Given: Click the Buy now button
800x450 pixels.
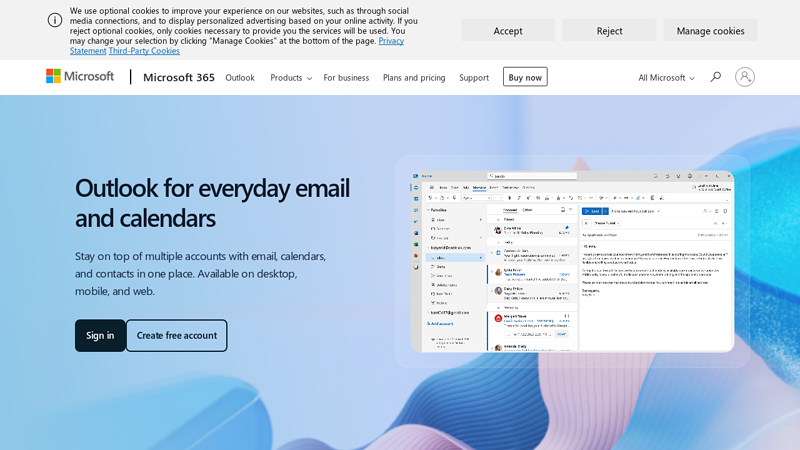Looking at the screenshot, I should (525, 77).
